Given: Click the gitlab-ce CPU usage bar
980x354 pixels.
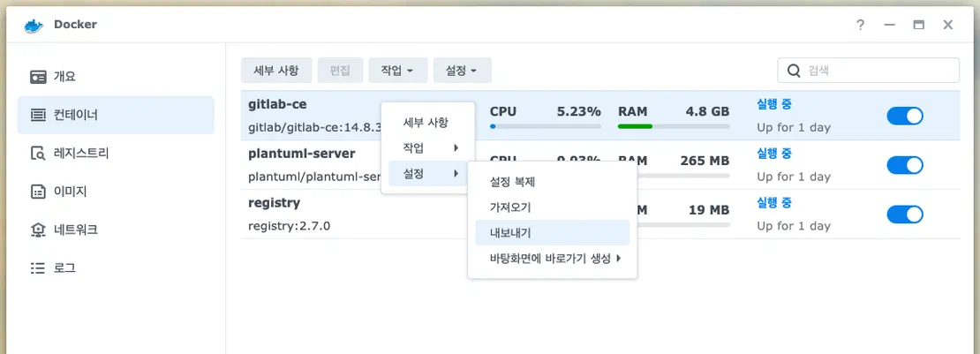Looking at the screenshot, I should pyautogui.click(x=545, y=126).
